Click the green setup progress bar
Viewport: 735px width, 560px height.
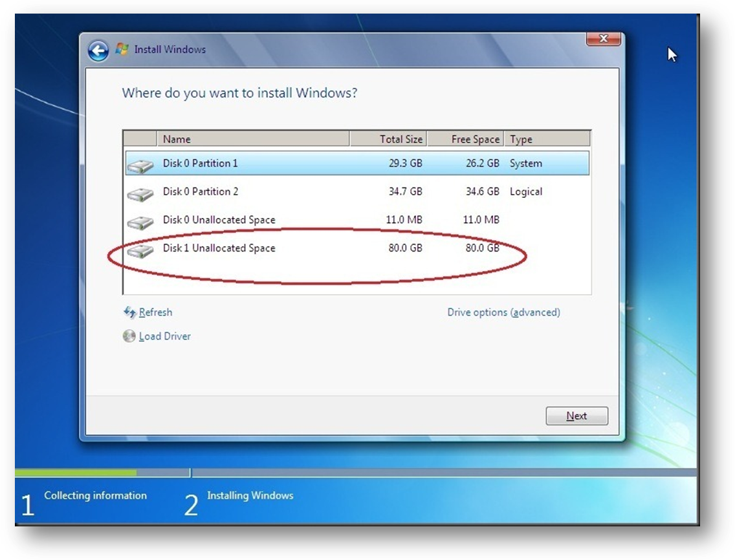(x=76, y=473)
